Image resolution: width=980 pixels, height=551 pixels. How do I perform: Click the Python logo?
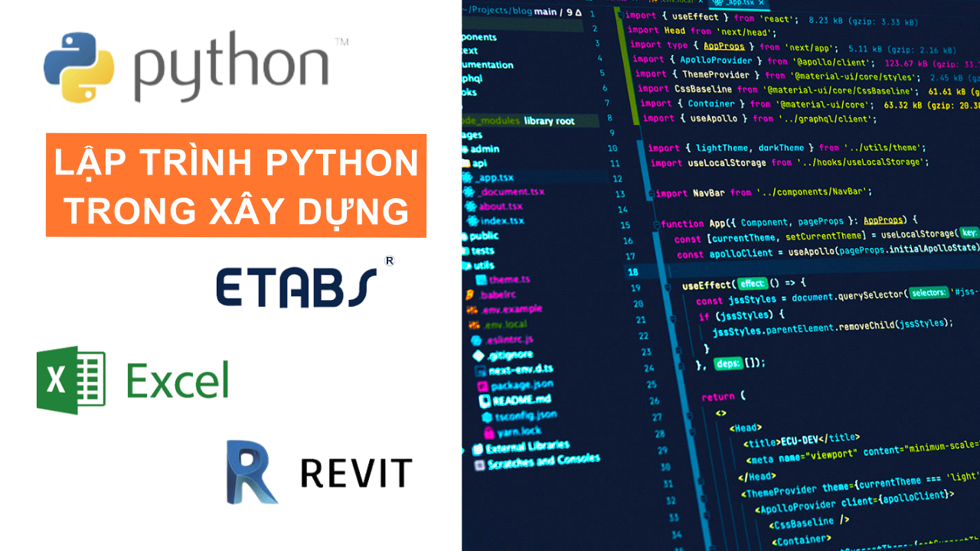(79, 67)
